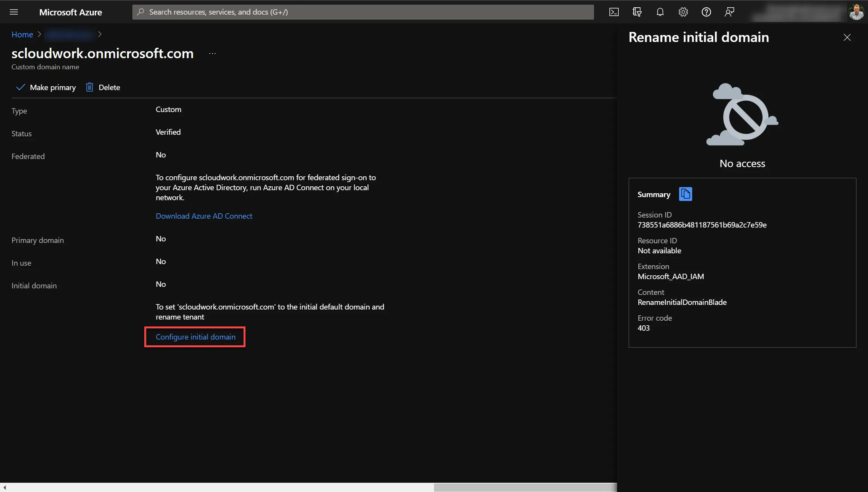Screen dimensions: 868x492
Task: Open portal settings gear
Action: (x=683, y=12)
